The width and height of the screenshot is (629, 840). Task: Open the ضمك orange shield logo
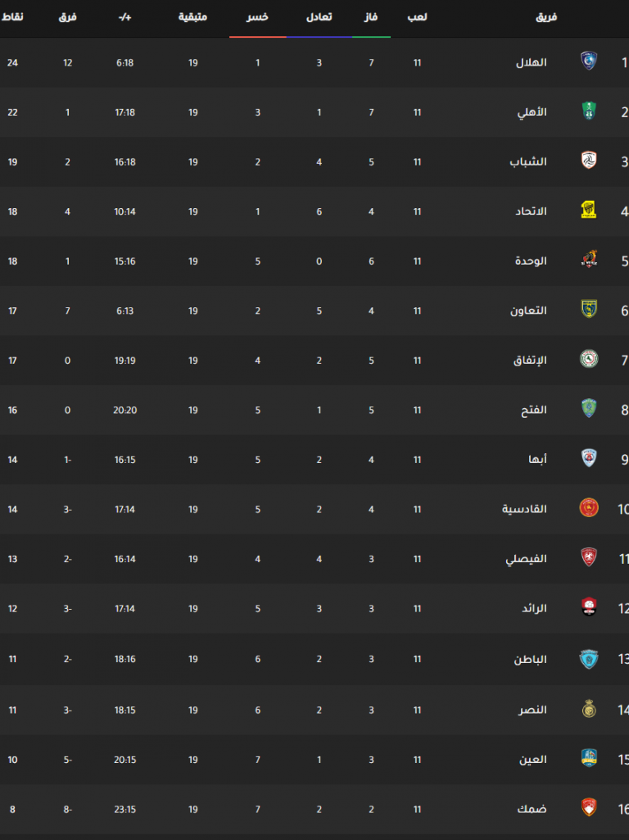point(589,807)
